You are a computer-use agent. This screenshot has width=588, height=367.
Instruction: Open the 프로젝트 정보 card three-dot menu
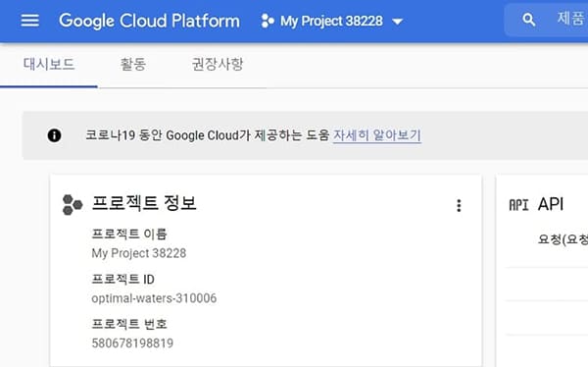459,205
